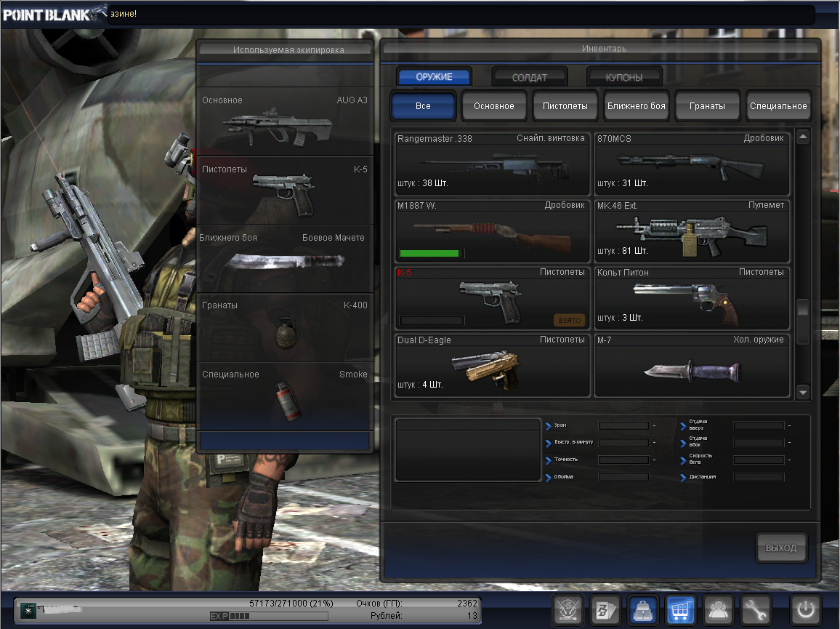Screen dimensions: 840x629
Task: Click the equipped K-400 grenade slot
Action: pyautogui.click(x=285, y=328)
